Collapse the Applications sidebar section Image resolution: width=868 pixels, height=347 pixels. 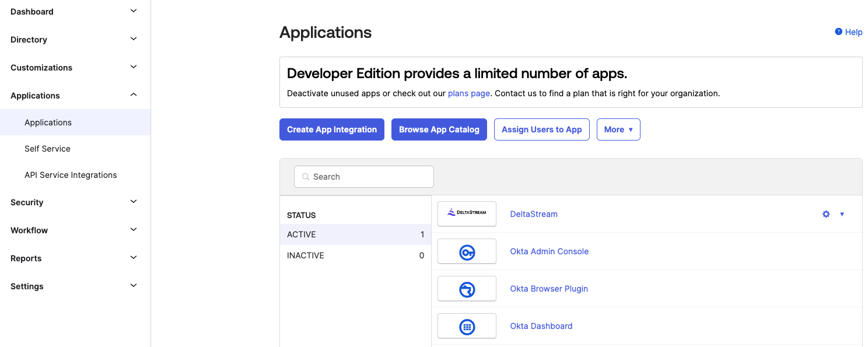click(134, 95)
